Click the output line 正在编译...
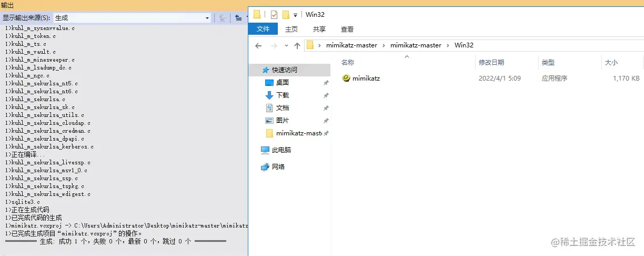 (25, 154)
